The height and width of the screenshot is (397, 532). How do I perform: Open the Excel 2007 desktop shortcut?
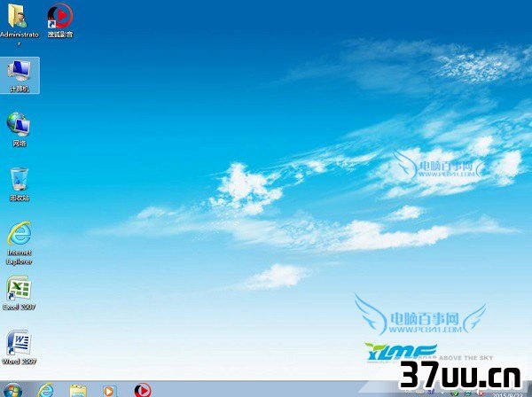point(19,293)
